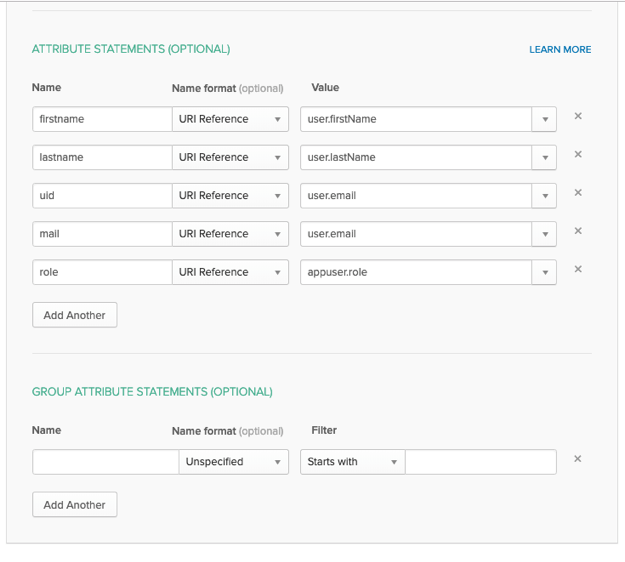Click the empty group attribute name field
The image size is (625, 562).
pos(106,462)
